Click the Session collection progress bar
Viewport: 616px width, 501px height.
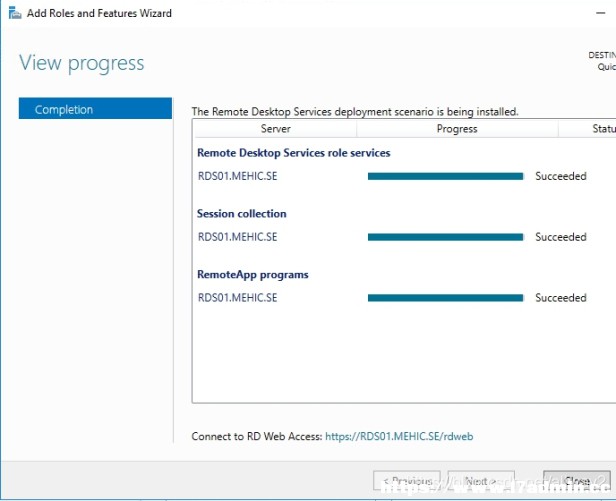click(446, 237)
